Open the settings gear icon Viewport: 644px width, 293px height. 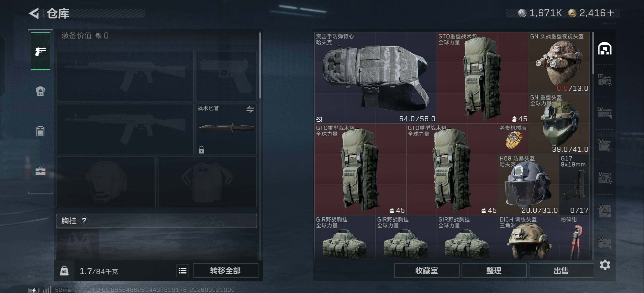605,265
